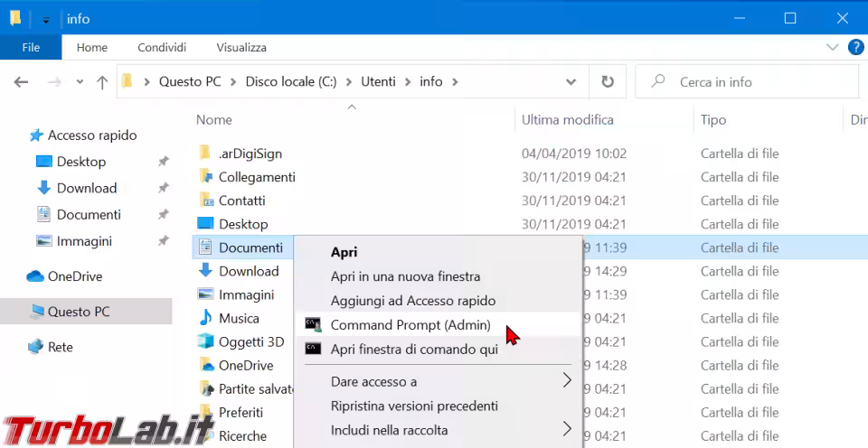Viewport: 868px width, 448px height.
Task: Click the search magnifier icon
Action: tap(657, 81)
